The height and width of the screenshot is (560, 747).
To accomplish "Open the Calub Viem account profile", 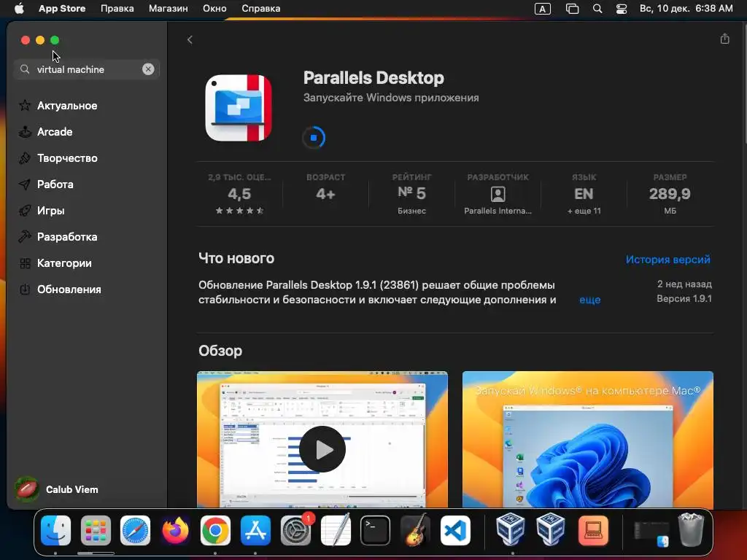I will click(x=57, y=489).
